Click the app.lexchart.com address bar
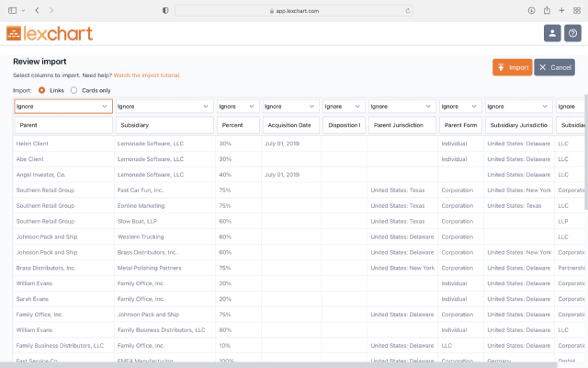The image size is (588, 368). pos(294,11)
